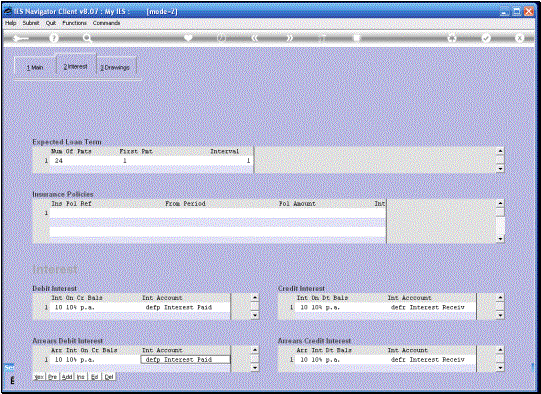Click Arrears Credit Interest scroll down arrow
The height and width of the screenshot is (394, 541).
point(500,368)
